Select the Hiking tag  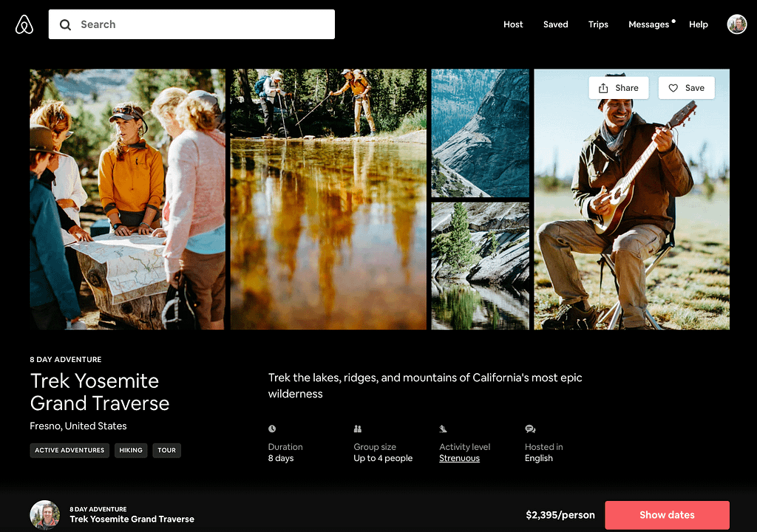click(x=131, y=450)
